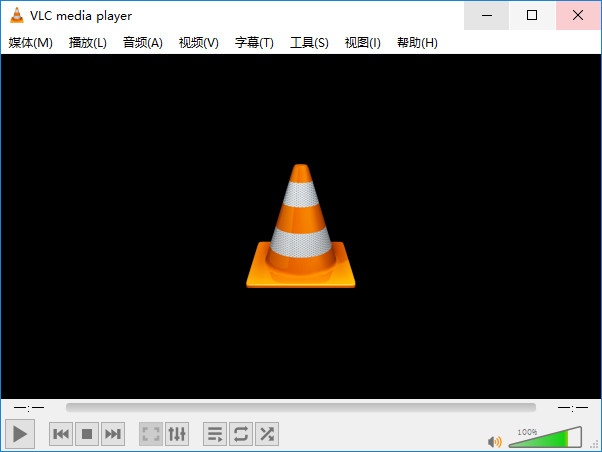Screen dimensions: 602x452
Task: Skip to the next media track
Action: (x=113, y=434)
